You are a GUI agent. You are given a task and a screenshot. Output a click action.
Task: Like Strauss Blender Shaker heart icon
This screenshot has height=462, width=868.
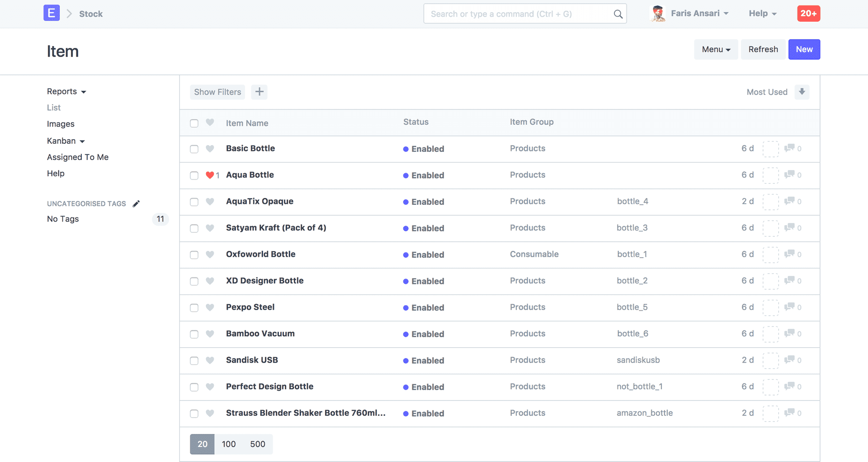click(210, 413)
